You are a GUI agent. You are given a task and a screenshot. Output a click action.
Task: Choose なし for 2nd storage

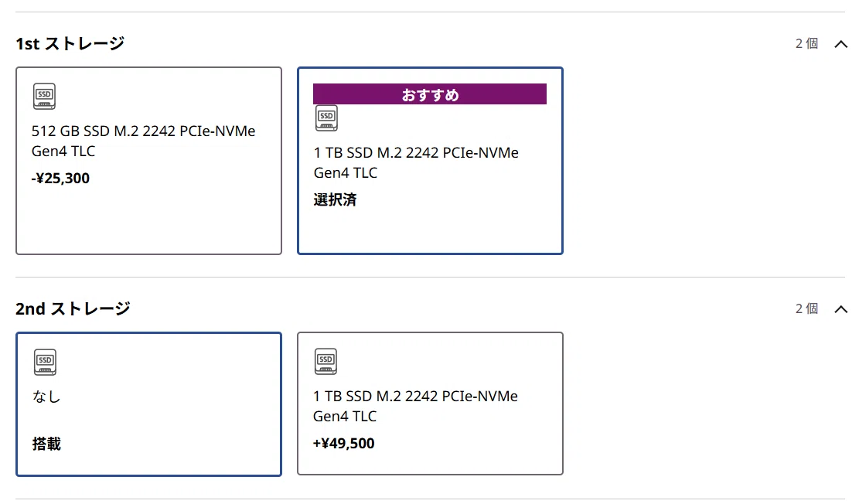[x=148, y=404]
